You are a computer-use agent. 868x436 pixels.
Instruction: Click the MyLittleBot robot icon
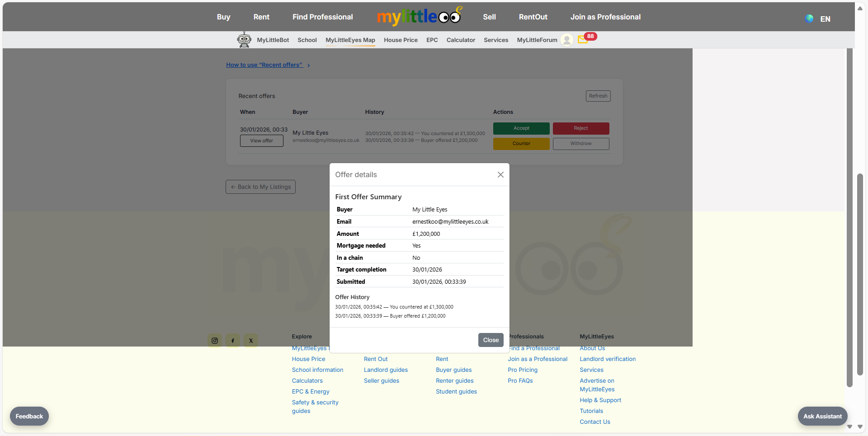click(x=244, y=40)
